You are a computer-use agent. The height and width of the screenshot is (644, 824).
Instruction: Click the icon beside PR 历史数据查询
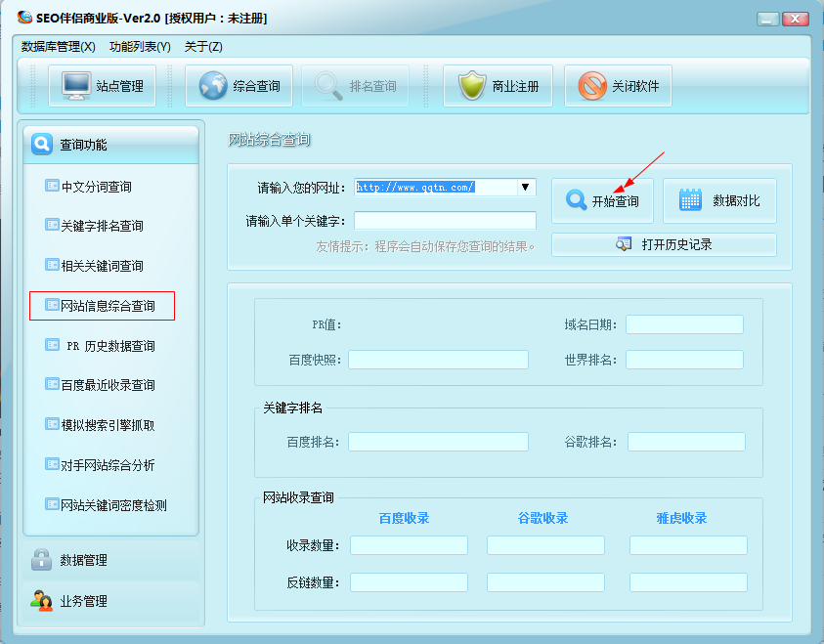click(52, 345)
